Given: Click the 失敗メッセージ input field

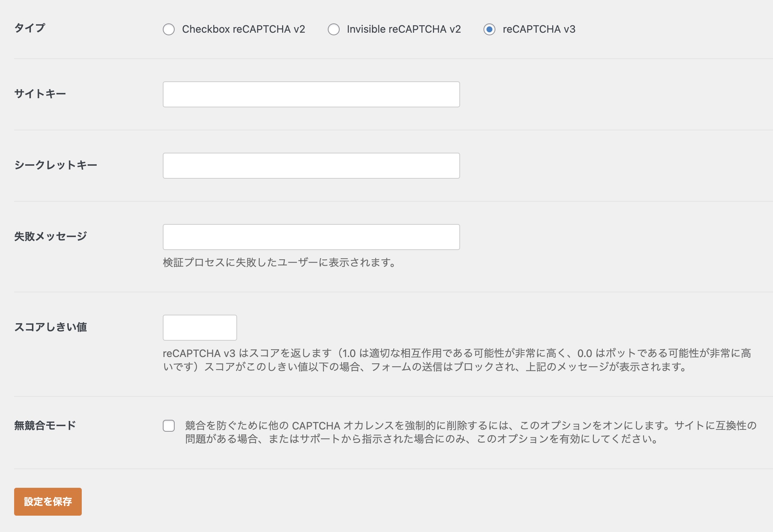Looking at the screenshot, I should tap(311, 237).
